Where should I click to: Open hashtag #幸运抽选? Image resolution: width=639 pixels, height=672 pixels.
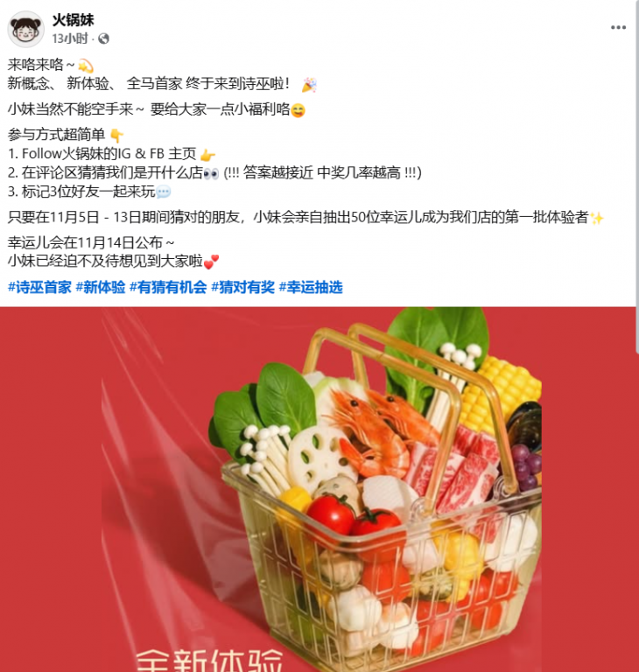pyautogui.click(x=311, y=287)
